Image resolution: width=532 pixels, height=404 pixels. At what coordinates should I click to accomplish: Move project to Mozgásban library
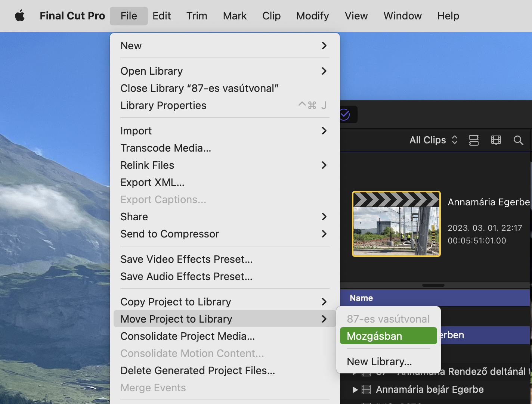click(x=389, y=336)
